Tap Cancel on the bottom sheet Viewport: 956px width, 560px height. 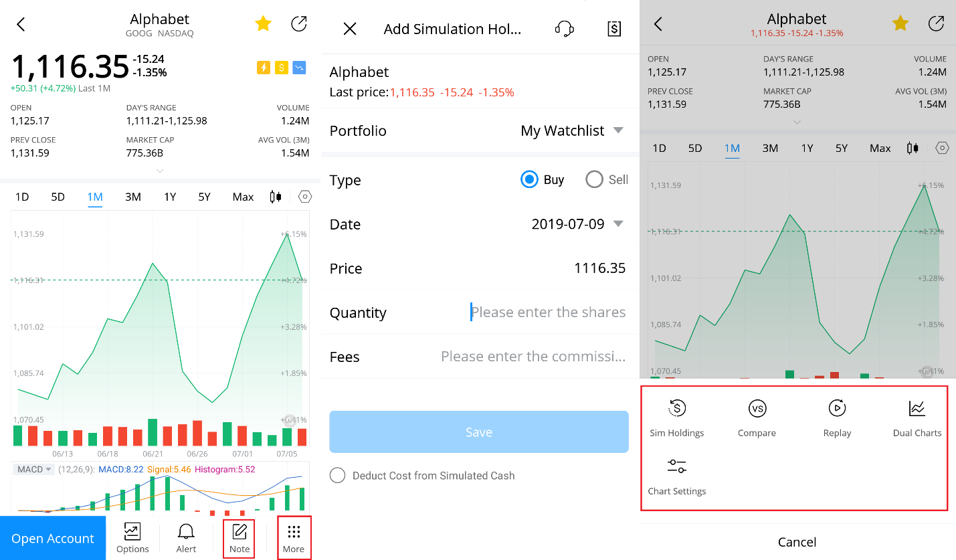(797, 542)
